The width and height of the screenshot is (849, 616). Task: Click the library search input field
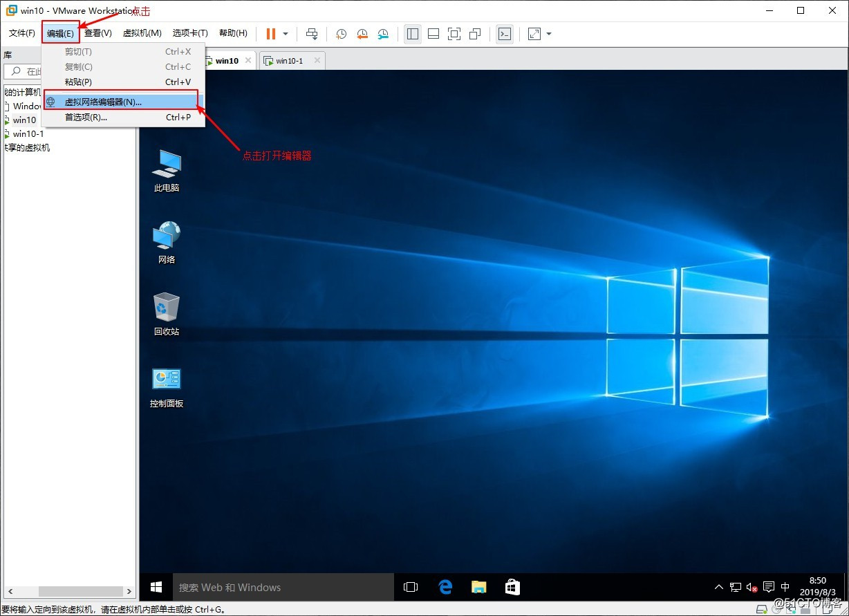click(x=24, y=71)
